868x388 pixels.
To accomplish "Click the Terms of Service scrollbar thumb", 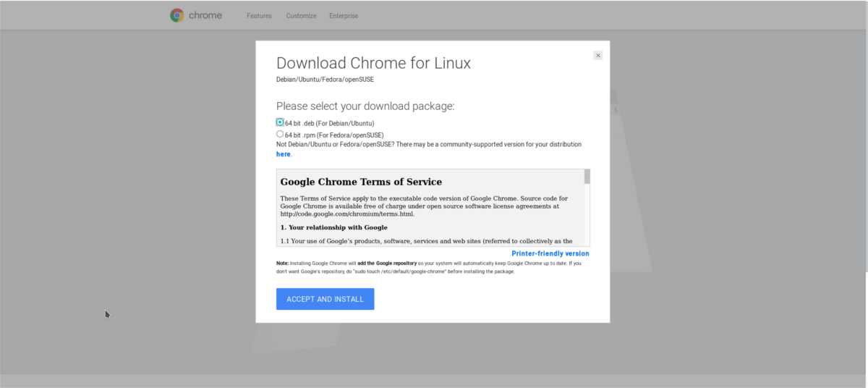I will click(x=587, y=177).
